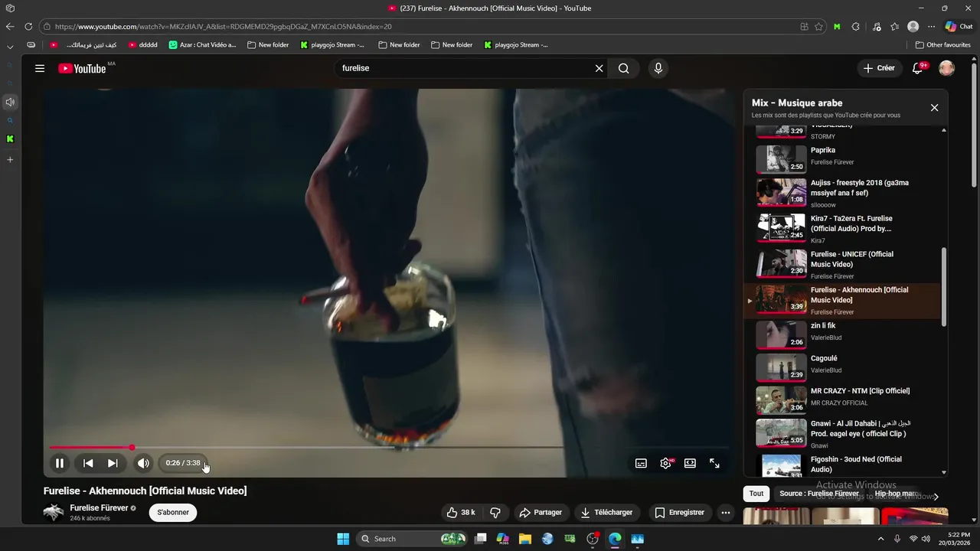
Task: Pause the playing video
Action: point(59,463)
